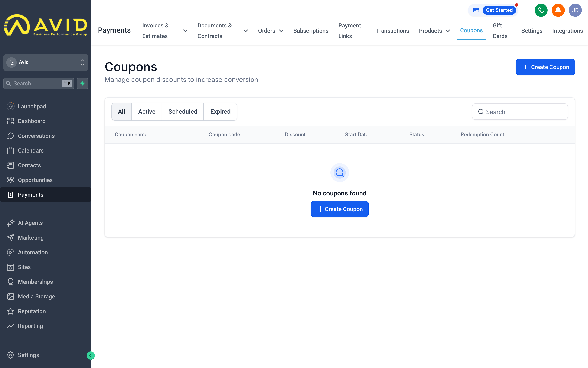Expand the Orders menu chevron
The image size is (588, 368).
(281, 31)
